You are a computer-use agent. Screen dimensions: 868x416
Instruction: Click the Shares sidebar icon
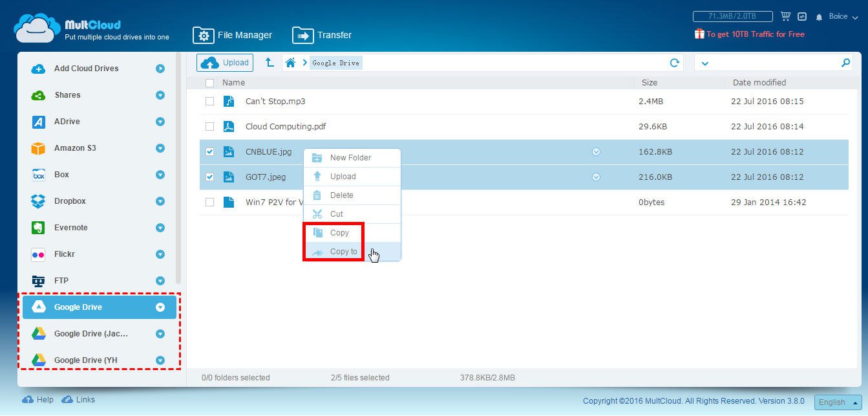38,95
